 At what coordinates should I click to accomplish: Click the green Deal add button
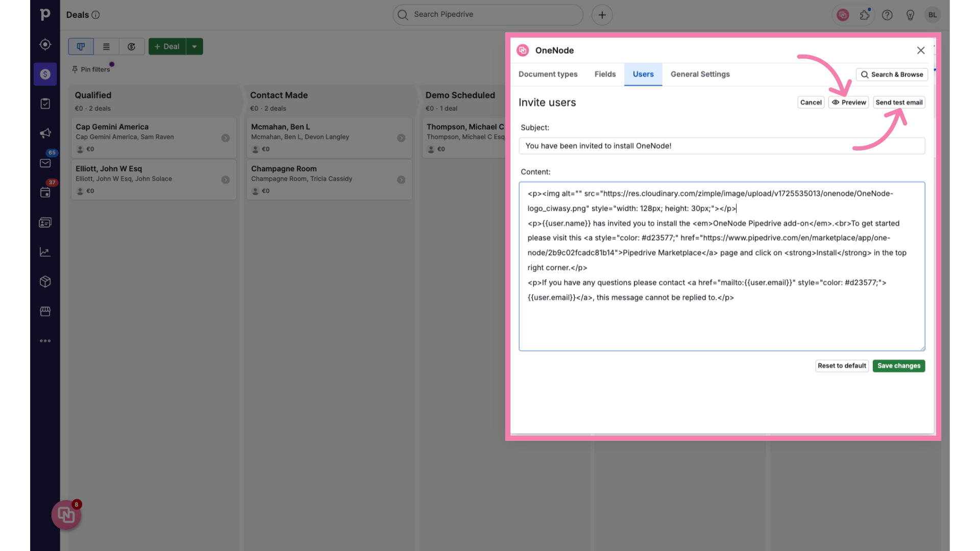(167, 46)
